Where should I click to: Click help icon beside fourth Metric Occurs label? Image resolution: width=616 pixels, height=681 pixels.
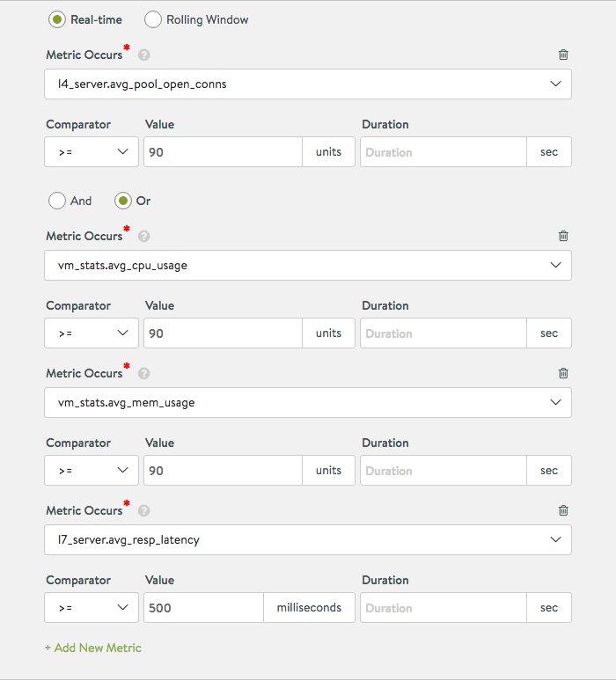[x=144, y=510]
